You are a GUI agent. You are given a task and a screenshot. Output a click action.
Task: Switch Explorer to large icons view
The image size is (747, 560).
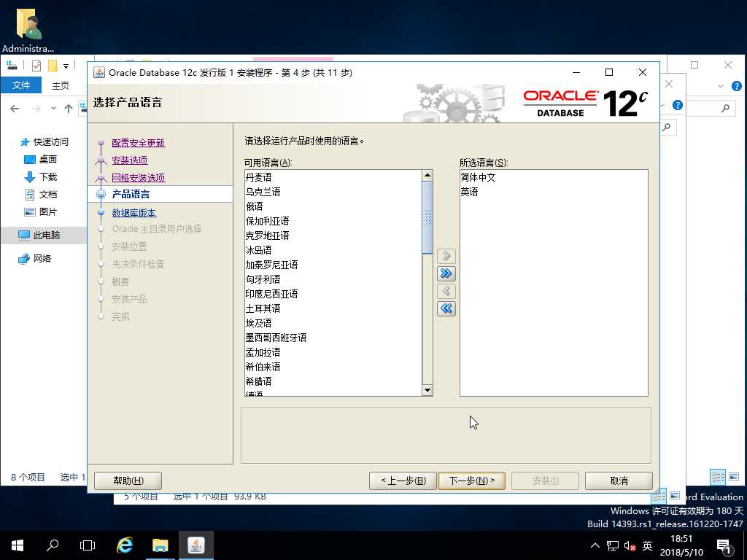pyautogui.click(x=734, y=477)
